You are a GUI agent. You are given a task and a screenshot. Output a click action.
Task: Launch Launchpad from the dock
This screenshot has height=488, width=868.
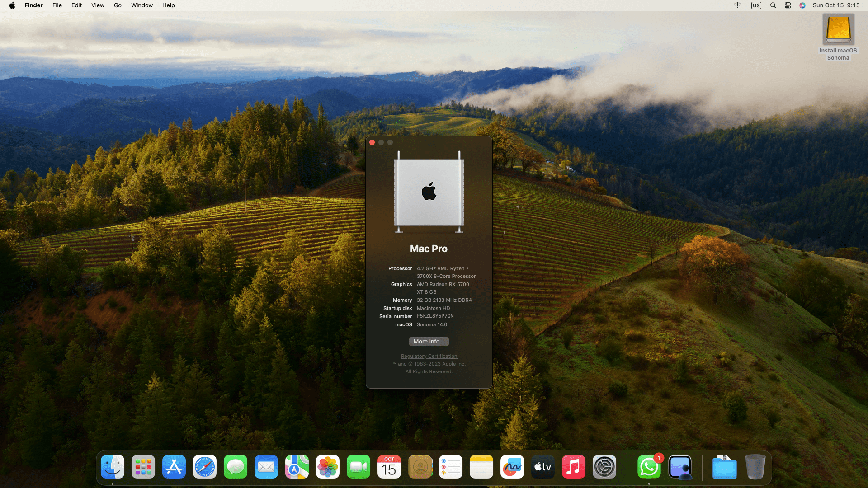click(x=143, y=467)
